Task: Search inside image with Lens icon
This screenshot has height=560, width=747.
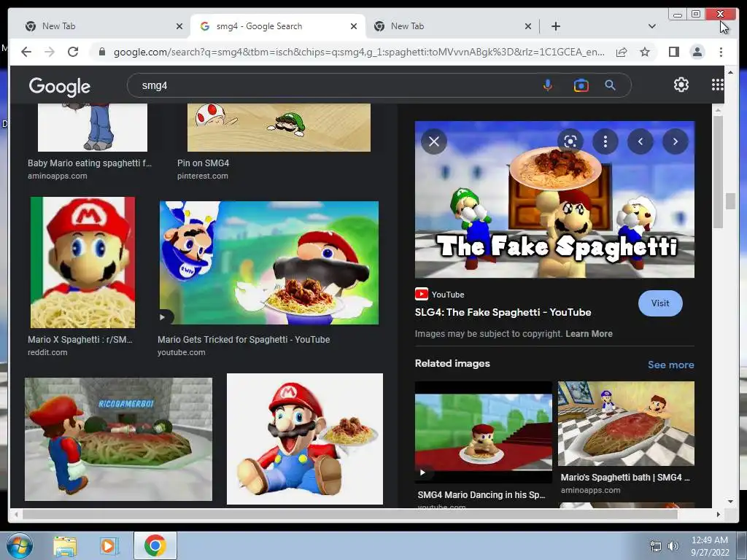Action: 570,141
